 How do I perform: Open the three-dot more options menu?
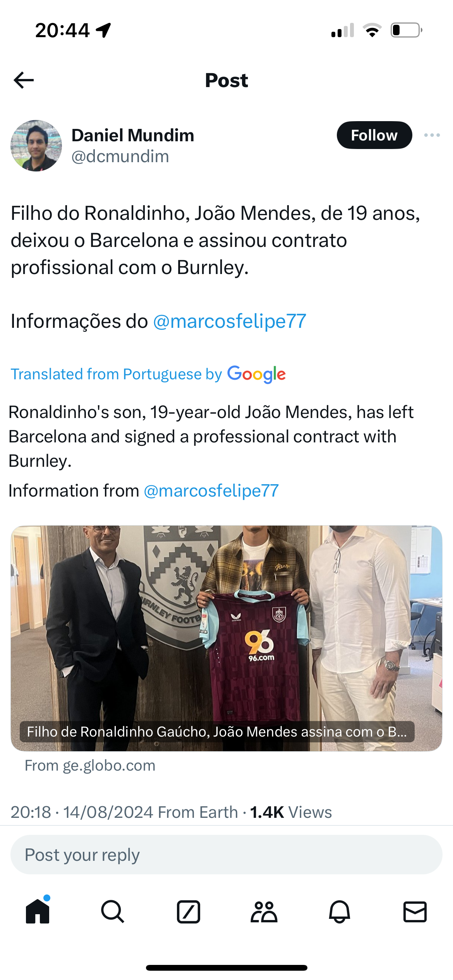coord(432,135)
